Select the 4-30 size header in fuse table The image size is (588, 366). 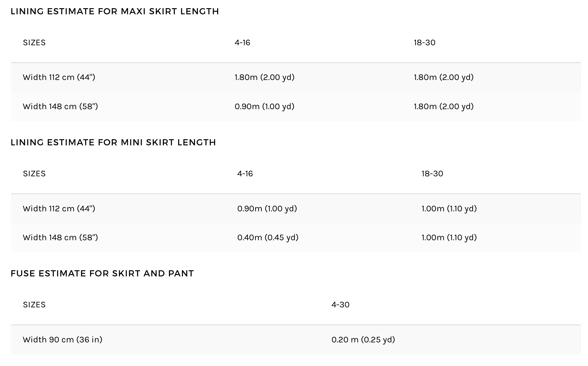340,305
